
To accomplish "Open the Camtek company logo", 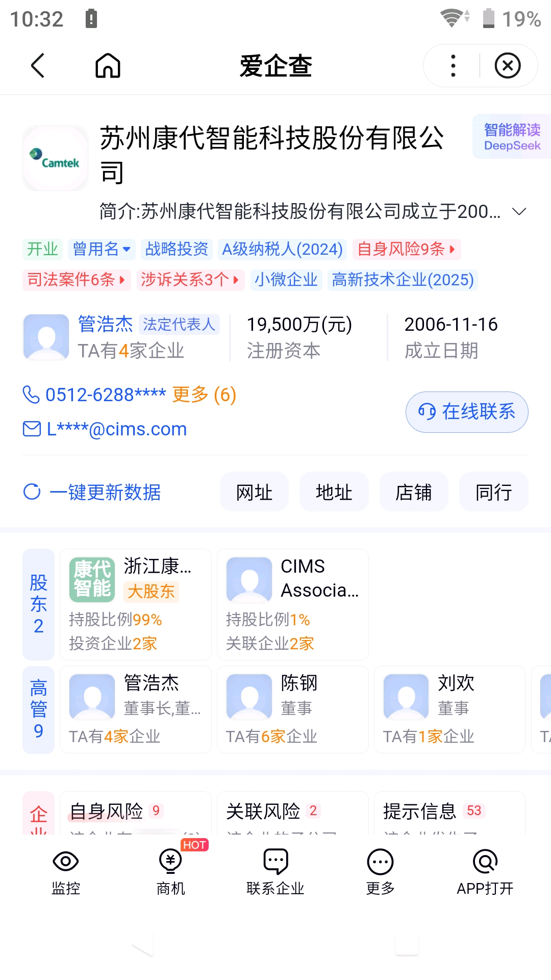I will 56,158.
